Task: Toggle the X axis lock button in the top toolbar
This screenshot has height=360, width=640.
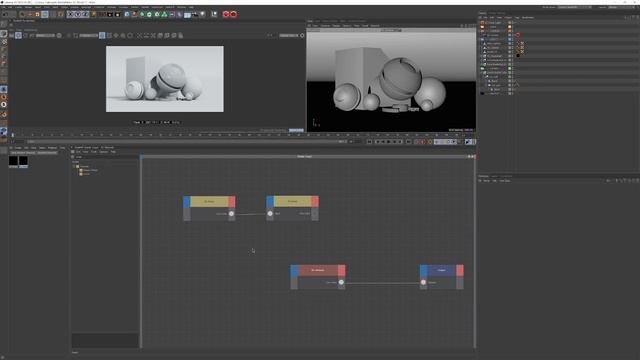Action: 70,14
